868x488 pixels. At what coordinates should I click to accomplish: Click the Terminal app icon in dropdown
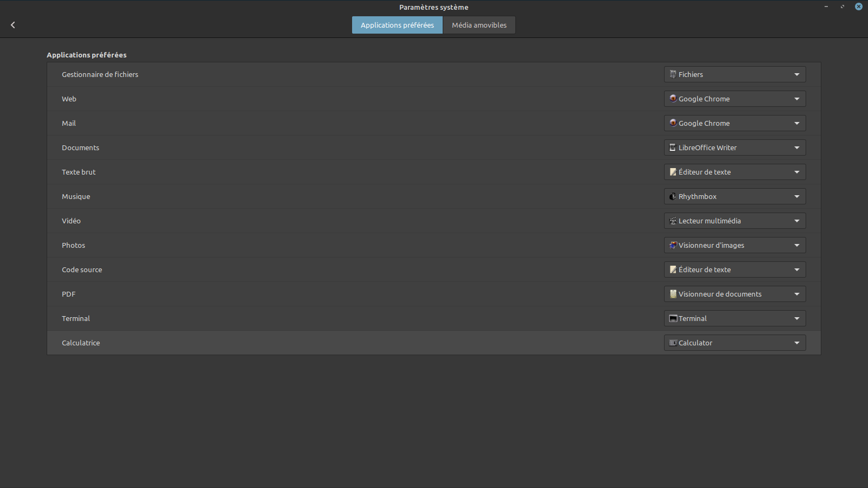673,318
